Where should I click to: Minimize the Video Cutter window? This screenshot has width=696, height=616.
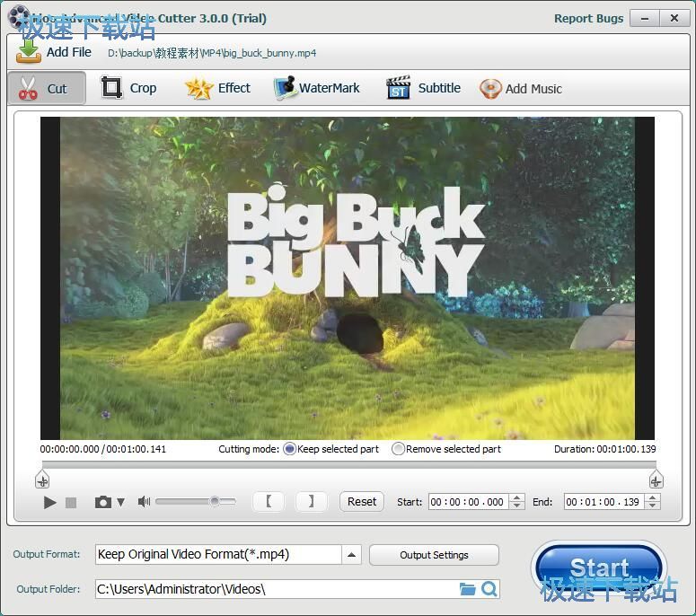[645, 19]
